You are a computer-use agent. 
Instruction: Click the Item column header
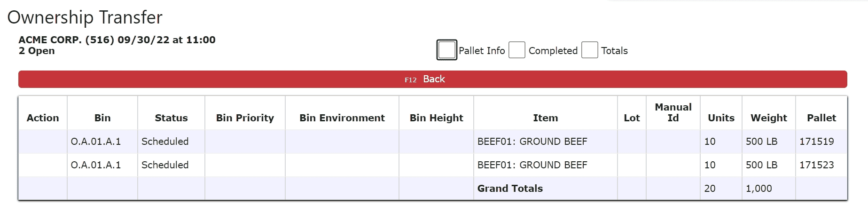coord(545,118)
